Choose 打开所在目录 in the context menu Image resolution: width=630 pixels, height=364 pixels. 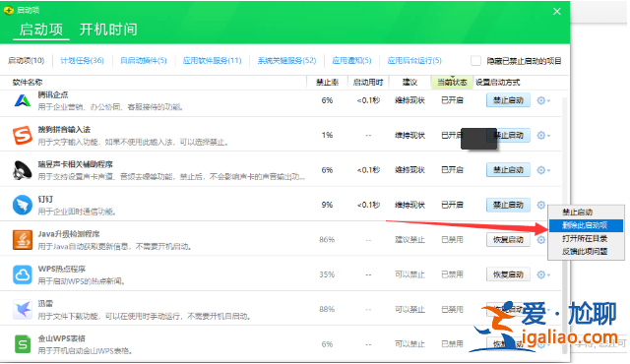click(x=587, y=238)
